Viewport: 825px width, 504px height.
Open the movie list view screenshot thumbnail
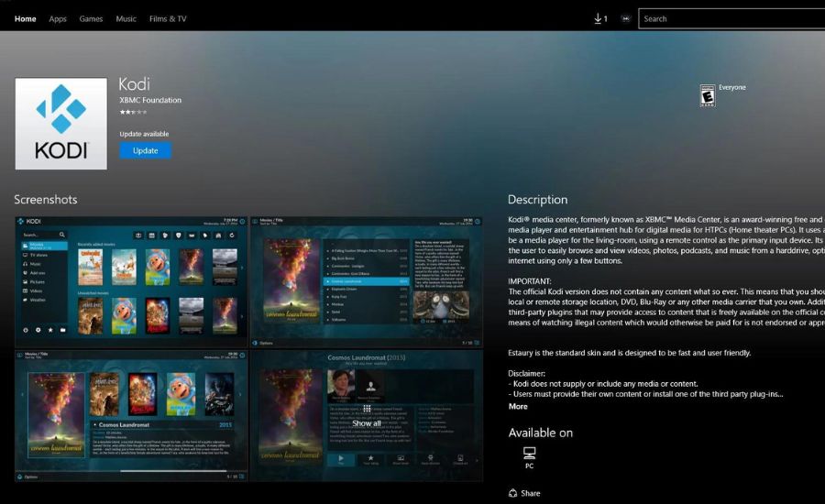(367, 281)
